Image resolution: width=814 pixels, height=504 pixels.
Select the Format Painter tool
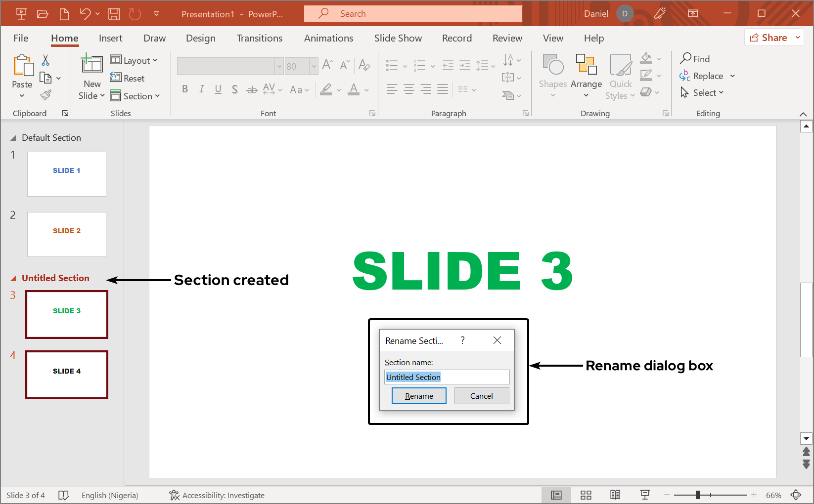point(45,94)
